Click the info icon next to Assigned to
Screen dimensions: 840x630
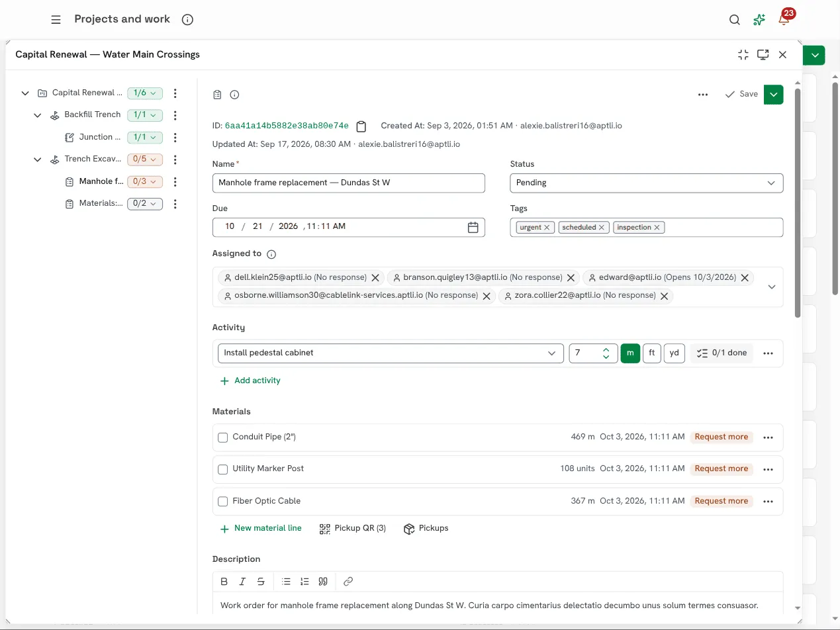point(271,254)
